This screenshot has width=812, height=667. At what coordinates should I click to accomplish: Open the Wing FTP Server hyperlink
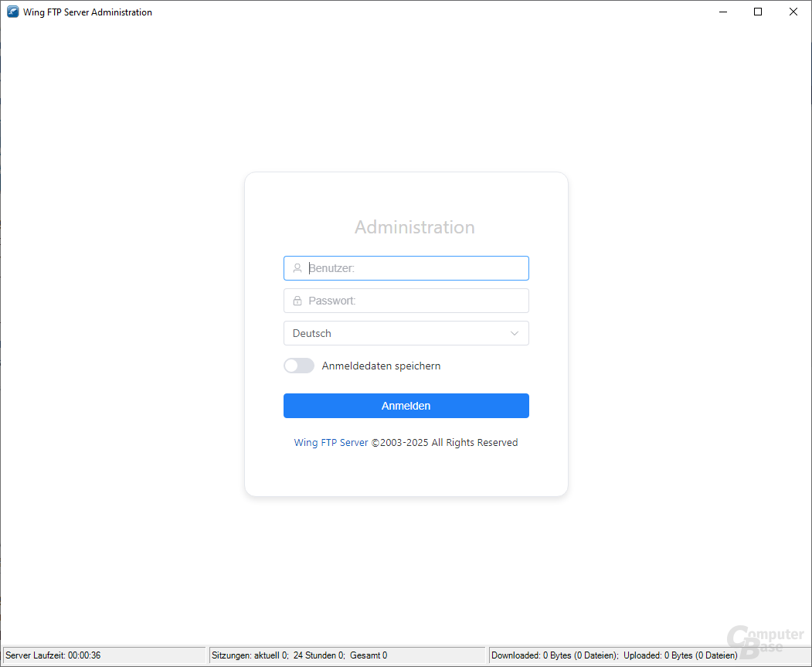[x=331, y=443]
